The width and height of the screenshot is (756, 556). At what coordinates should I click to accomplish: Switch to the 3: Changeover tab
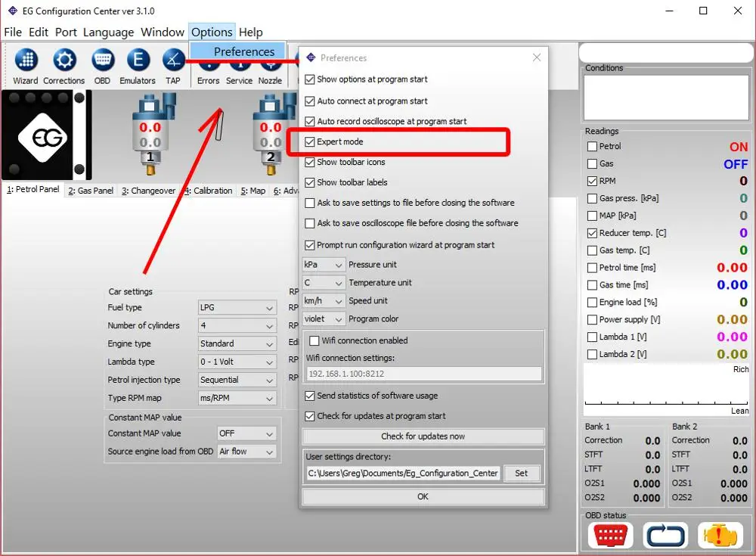point(148,191)
